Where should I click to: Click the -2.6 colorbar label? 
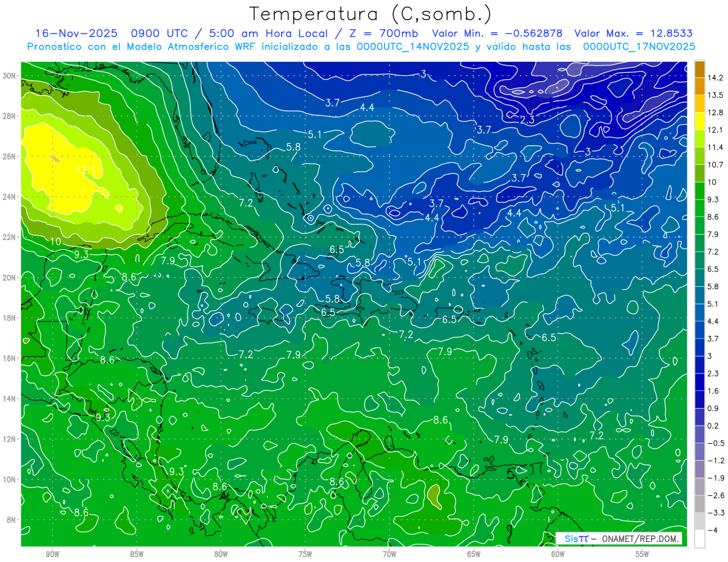[x=716, y=496]
